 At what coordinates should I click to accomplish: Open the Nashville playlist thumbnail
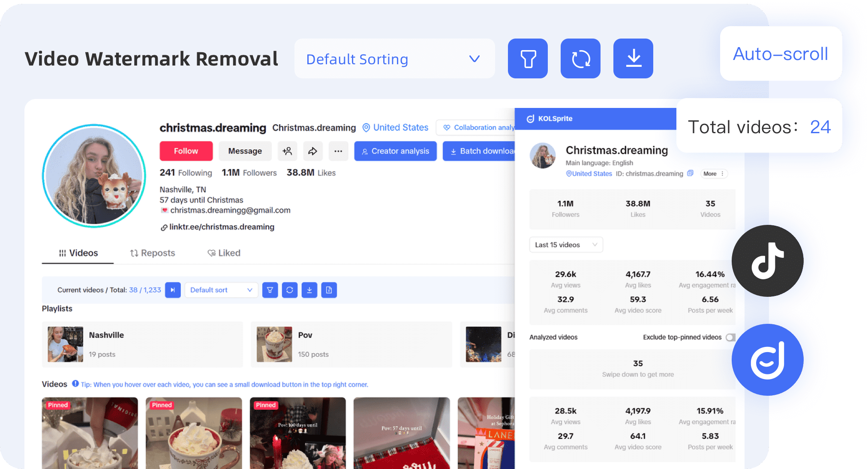[65, 344]
